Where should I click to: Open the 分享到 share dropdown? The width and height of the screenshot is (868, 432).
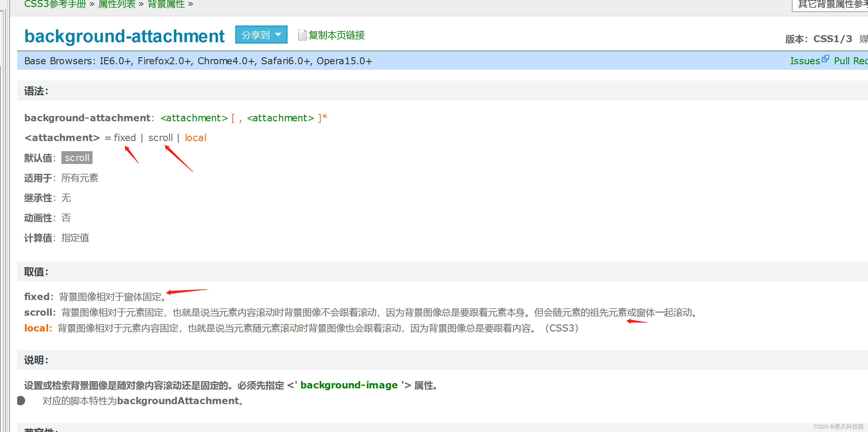[256, 35]
